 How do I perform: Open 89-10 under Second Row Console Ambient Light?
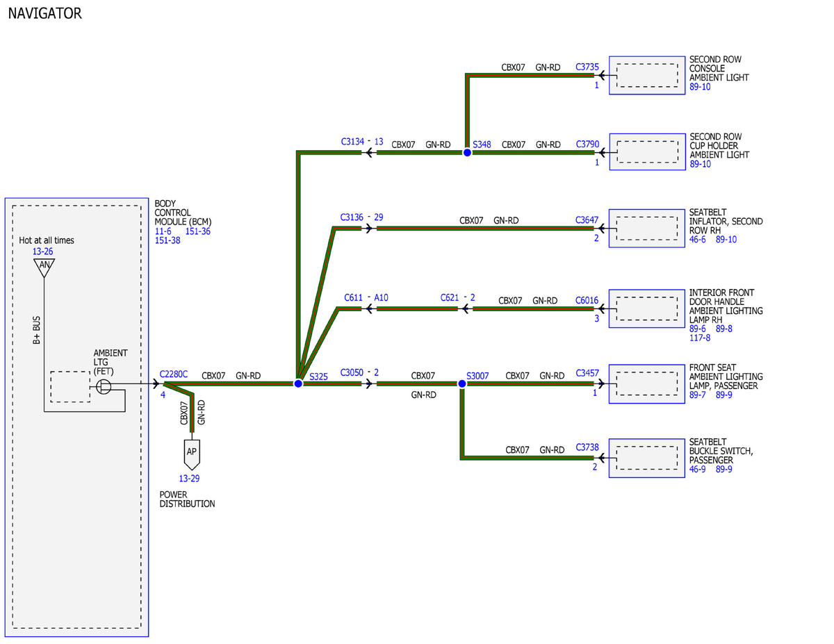tap(701, 87)
